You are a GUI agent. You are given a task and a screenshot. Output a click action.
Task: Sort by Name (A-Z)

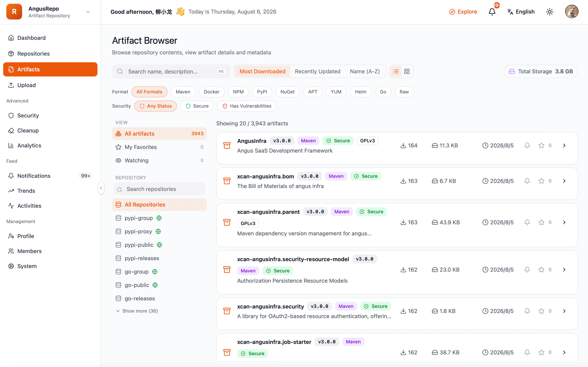coord(365,71)
